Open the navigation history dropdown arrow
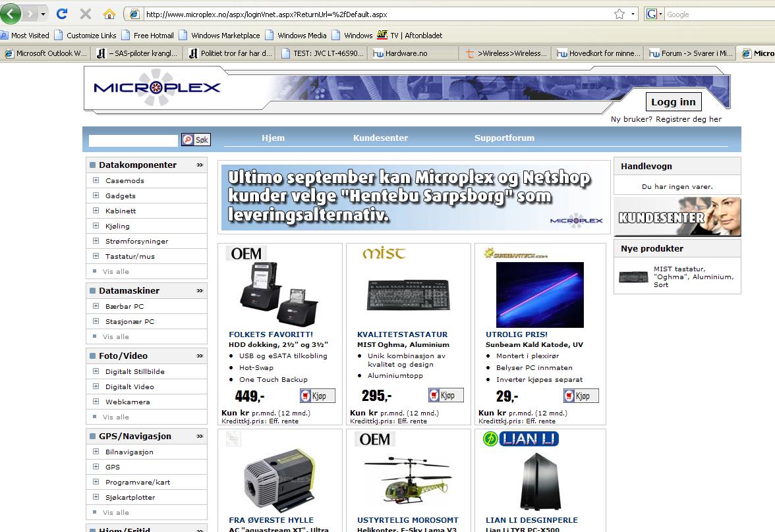Image resolution: width=775 pixels, height=532 pixels. (x=43, y=14)
